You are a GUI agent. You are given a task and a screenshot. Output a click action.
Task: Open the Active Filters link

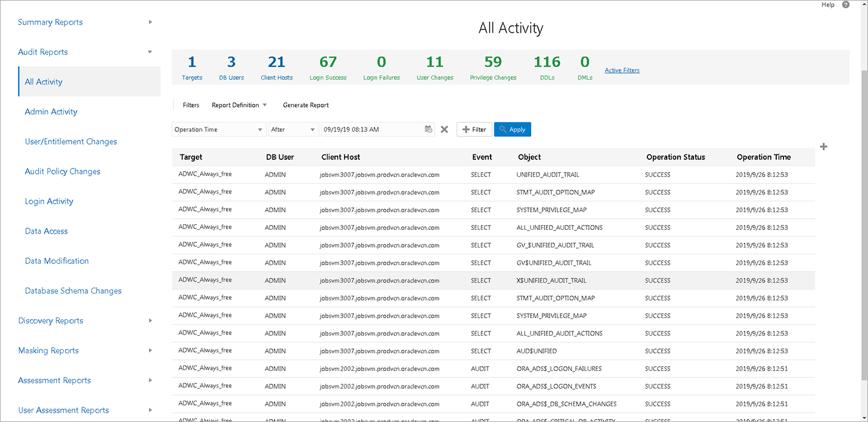tap(622, 71)
